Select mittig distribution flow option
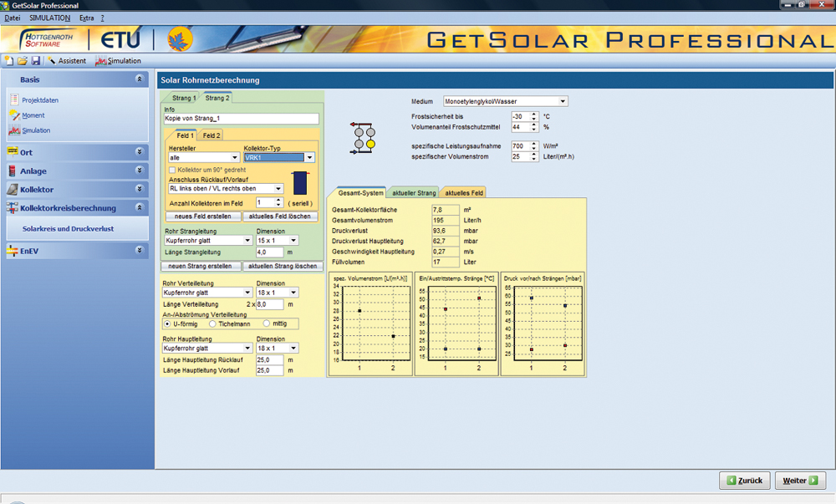 pyautogui.click(x=266, y=323)
